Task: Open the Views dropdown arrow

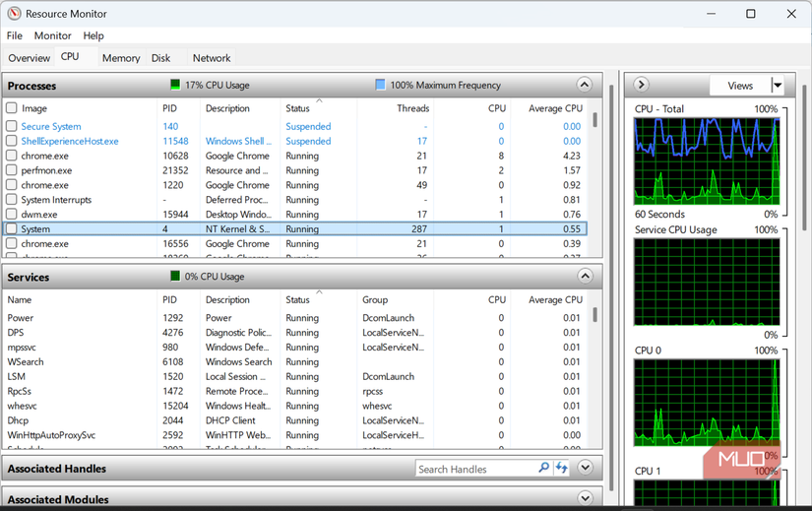Action: click(778, 85)
